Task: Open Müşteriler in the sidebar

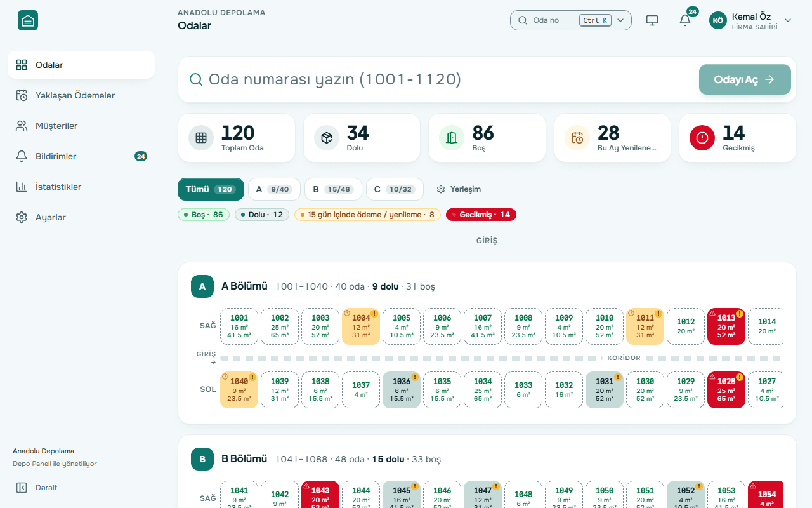Action: (x=81, y=126)
